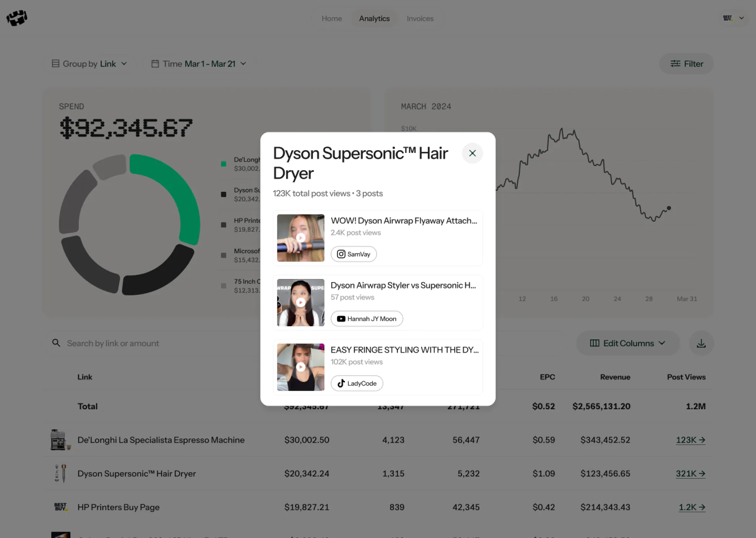Click the search magnifier icon
The width and height of the screenshot is (756, 538).
click(x=56, y=343)
